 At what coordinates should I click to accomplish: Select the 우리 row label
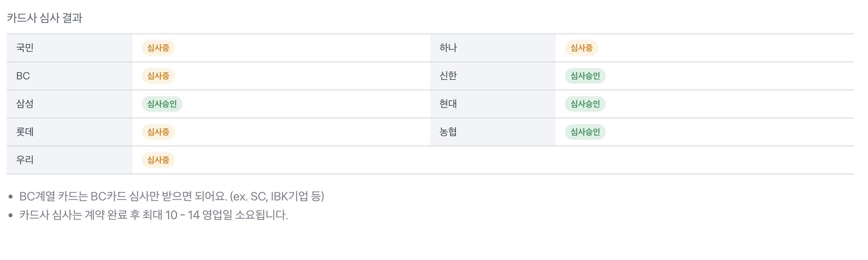click(x=25, y=160)
